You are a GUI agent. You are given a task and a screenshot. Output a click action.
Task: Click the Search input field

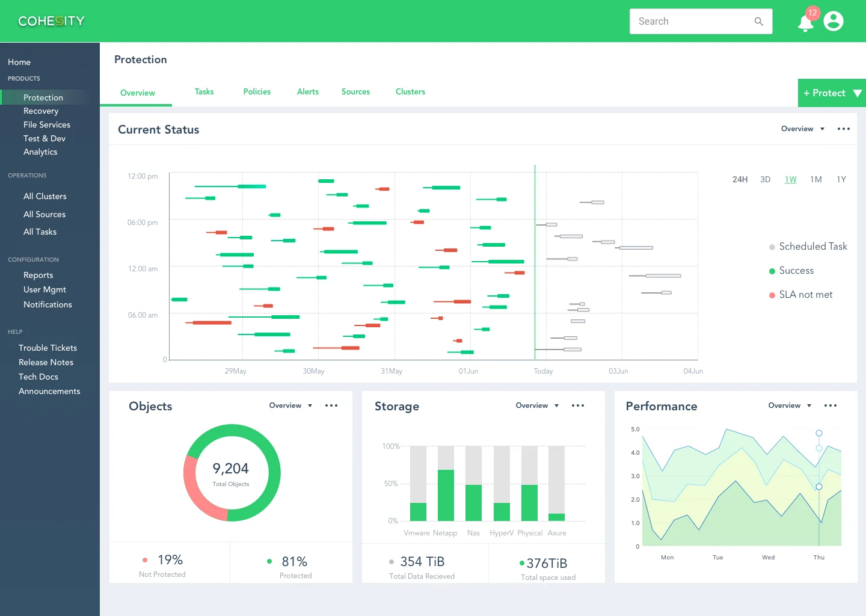701,22
